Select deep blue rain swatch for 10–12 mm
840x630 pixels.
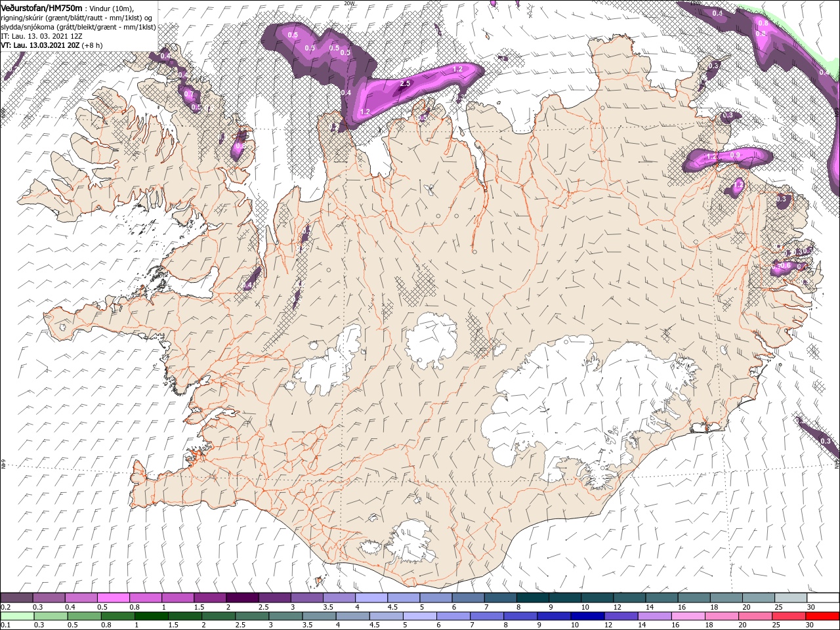click(x=588, y=617)
